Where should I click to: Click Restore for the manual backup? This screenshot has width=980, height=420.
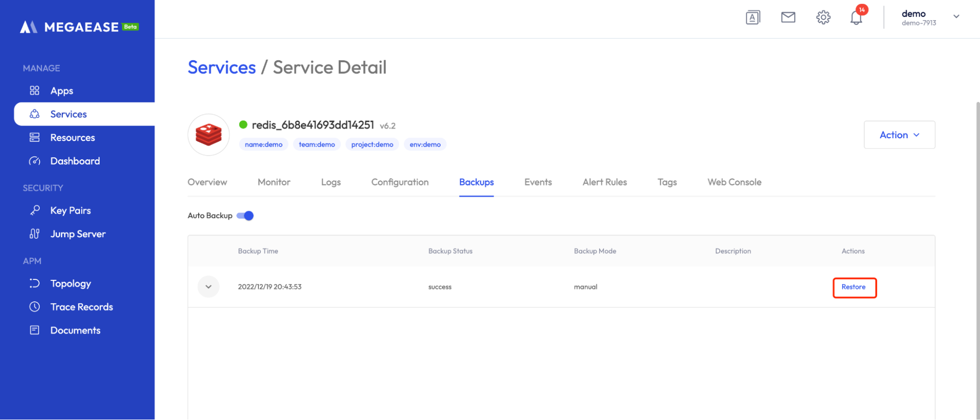[x=854, y=287]
